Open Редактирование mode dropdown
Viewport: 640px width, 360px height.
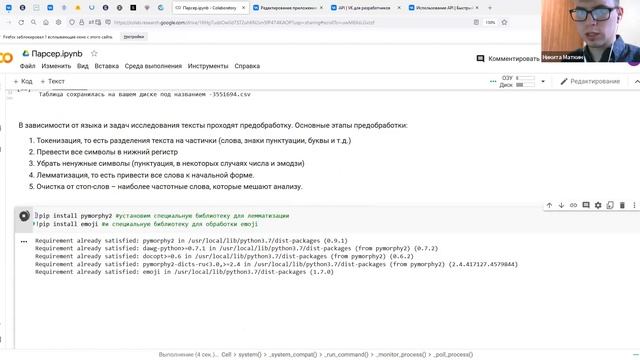click(590, 82)
